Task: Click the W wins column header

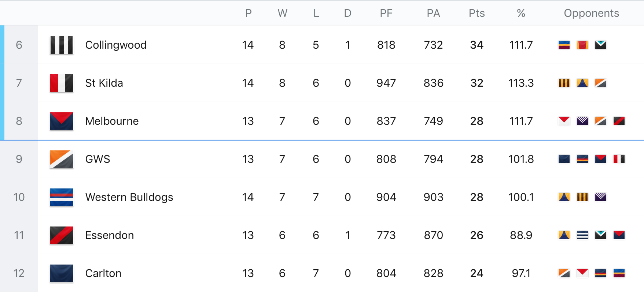Action: point(282,13)
